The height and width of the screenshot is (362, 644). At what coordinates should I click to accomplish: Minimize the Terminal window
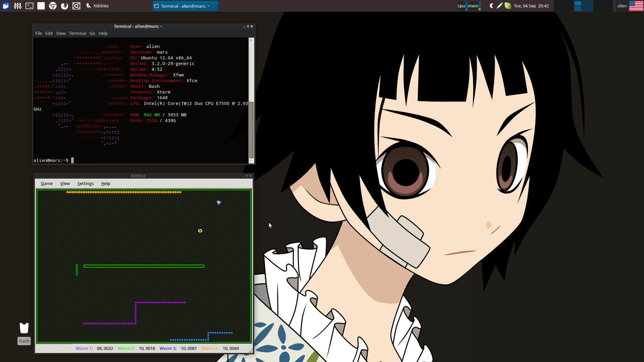click(244, 26)
